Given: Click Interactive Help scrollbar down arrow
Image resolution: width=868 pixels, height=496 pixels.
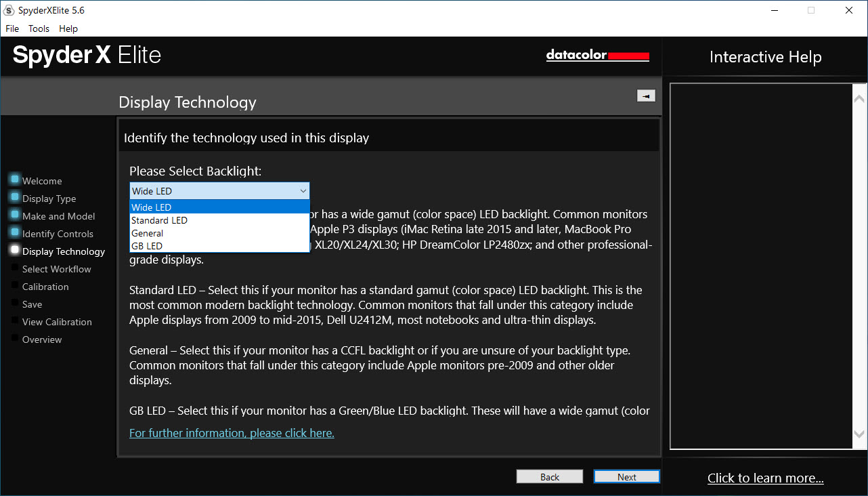Looking at the screenshot, I should coord(859,434).
